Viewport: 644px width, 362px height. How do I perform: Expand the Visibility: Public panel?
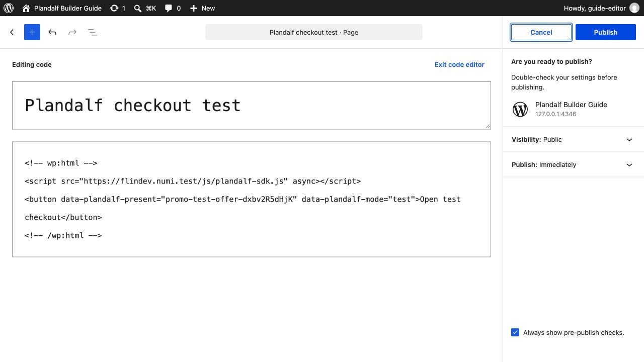pos(574,139)
